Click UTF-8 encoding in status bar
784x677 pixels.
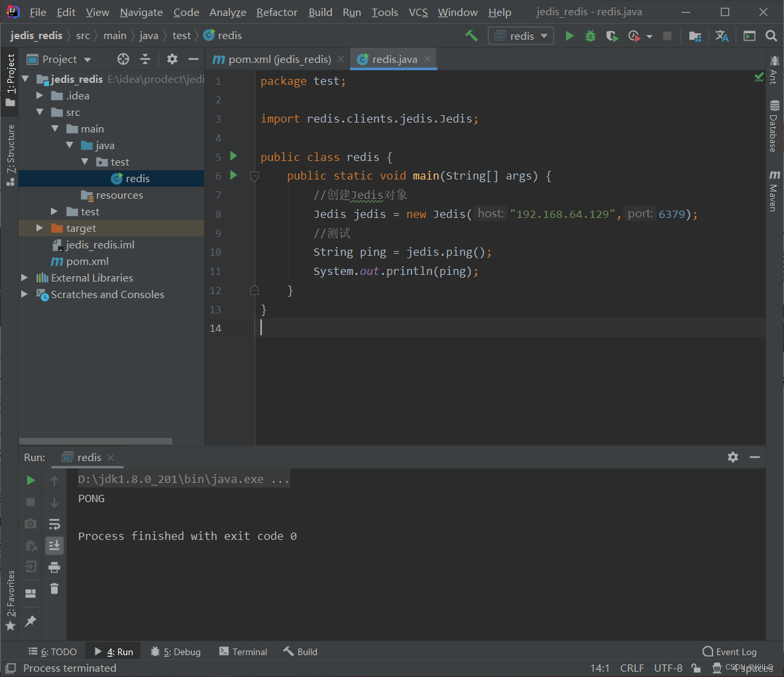[x=668, y=668]
